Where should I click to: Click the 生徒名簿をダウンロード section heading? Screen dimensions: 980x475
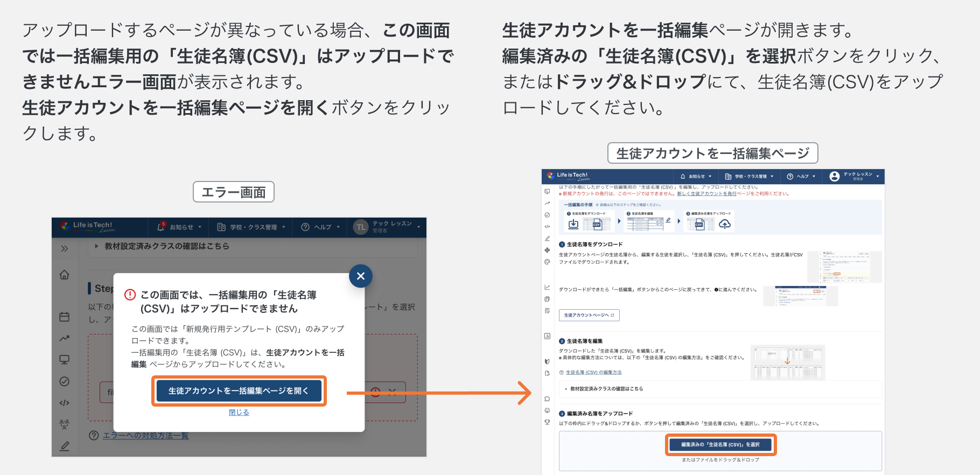pyautogui.click(x=594, y=245)
